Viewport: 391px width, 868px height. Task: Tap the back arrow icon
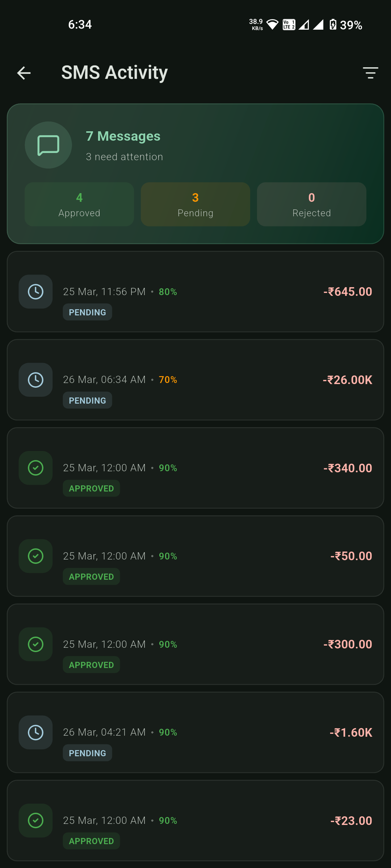24,73
